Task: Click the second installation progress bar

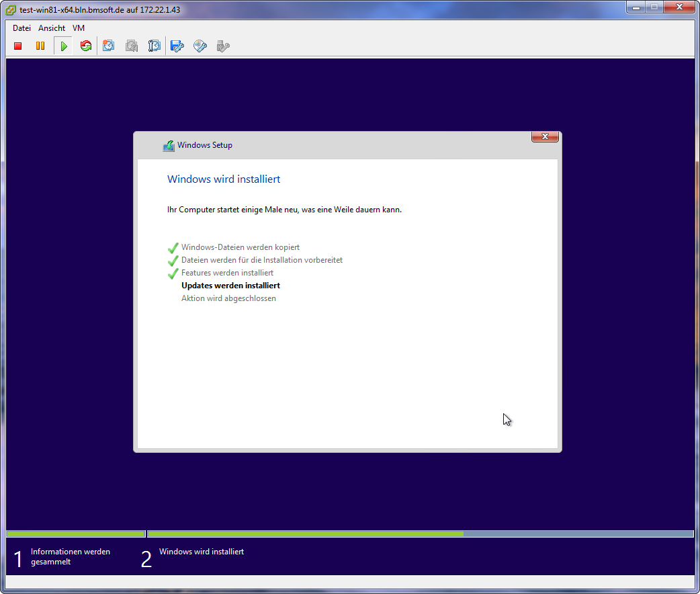Action: (x=420, y=534)
